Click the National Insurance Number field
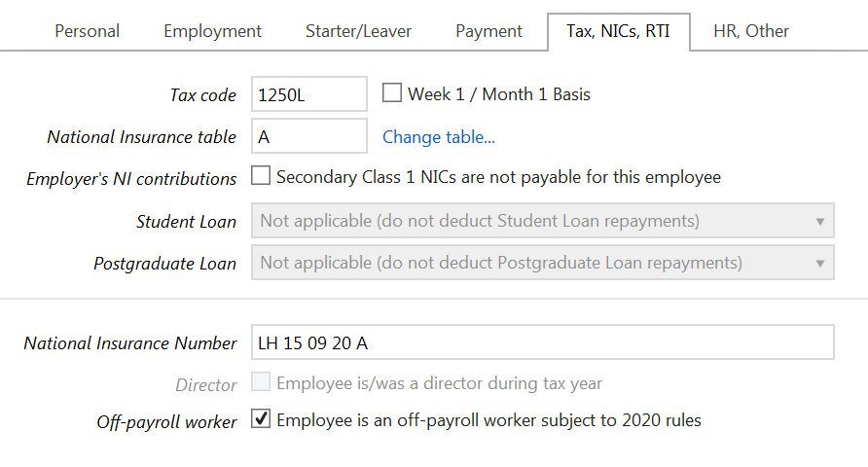The width and height of the screenshot is (868, 467). (542, 342)
